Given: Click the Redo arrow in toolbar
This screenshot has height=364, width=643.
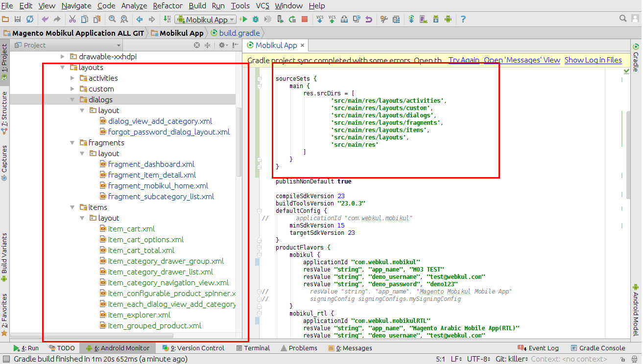Looking at the screenshot, I should (x=57, y=19).
